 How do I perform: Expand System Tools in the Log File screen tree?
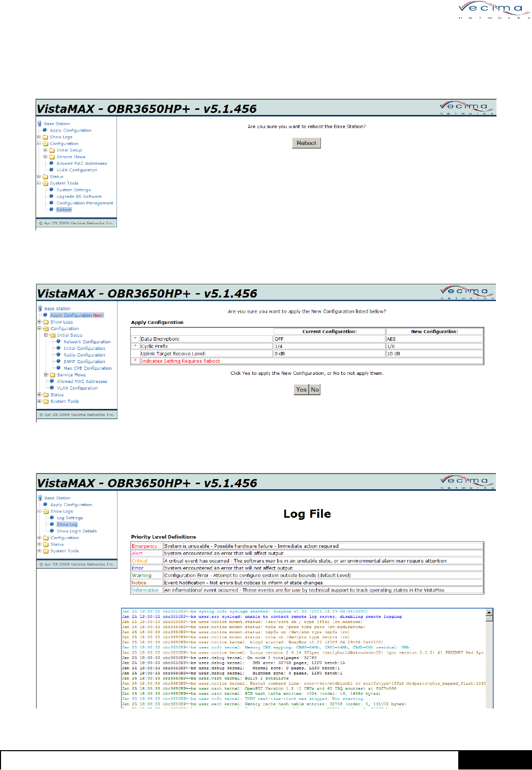[x=39, y=551]
